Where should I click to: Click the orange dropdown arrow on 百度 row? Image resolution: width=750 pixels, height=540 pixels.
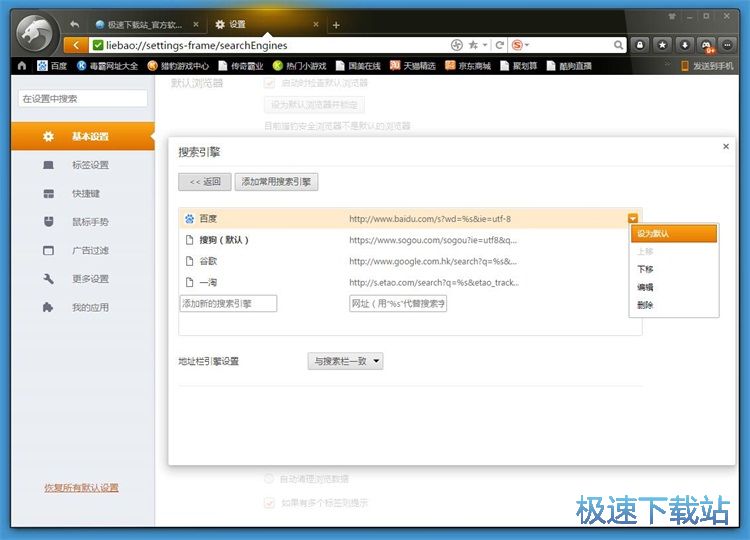tap(633, 219)
